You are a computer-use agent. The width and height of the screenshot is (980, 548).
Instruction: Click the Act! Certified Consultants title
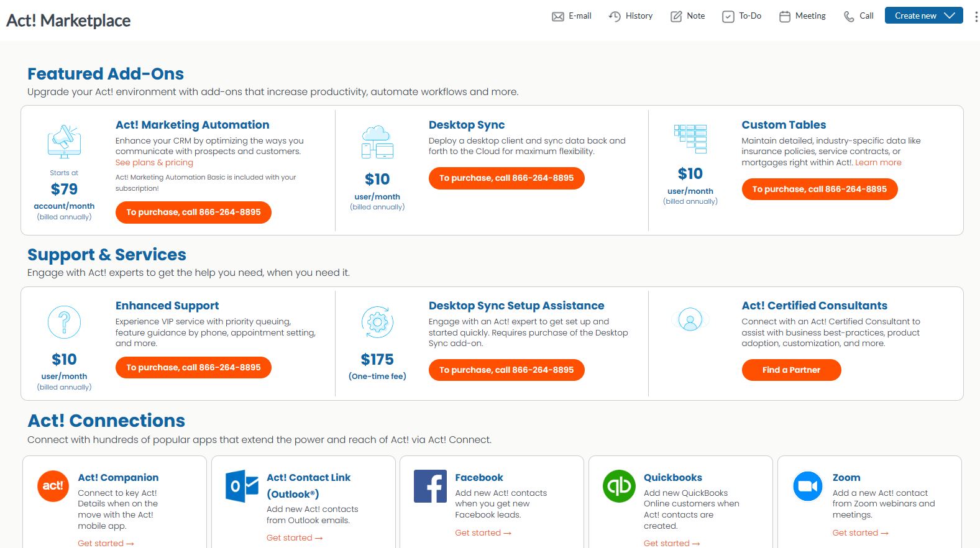click(815, 306)
